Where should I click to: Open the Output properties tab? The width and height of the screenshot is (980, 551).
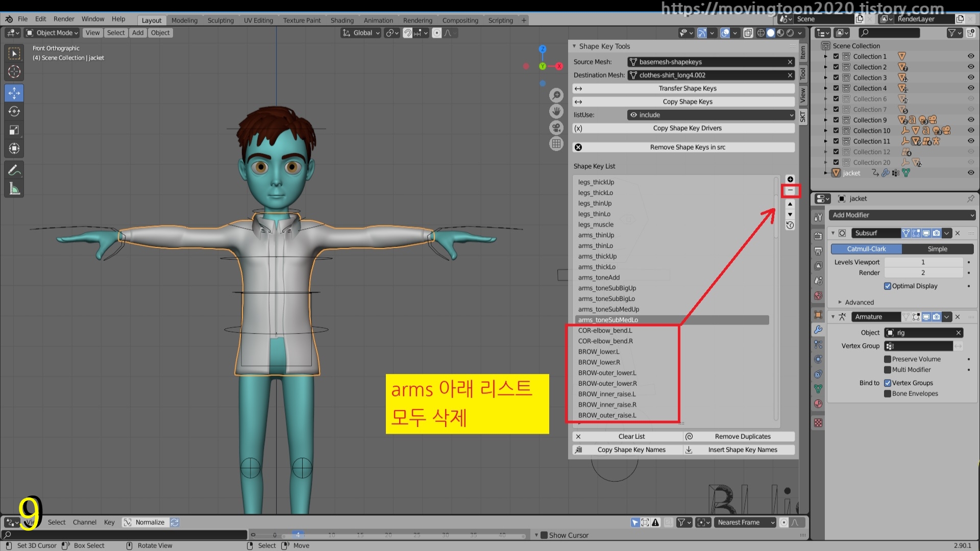(818, 251)
